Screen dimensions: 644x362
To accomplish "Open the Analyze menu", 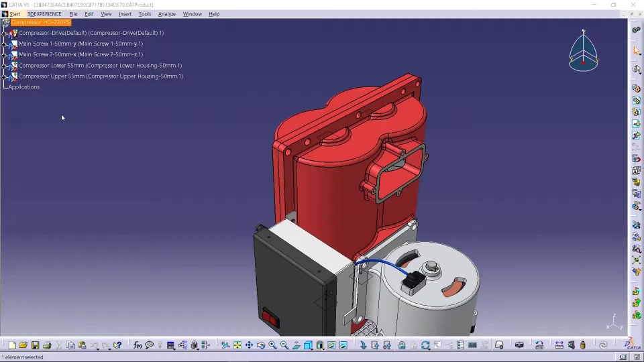I will click(167, 14).
